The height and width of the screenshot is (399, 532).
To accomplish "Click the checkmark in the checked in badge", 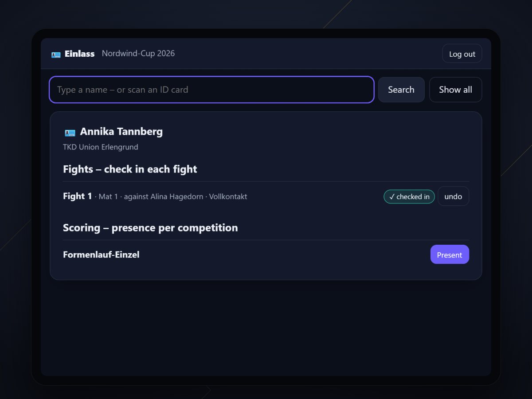I will pyautogui.click(x=392, y=197).
